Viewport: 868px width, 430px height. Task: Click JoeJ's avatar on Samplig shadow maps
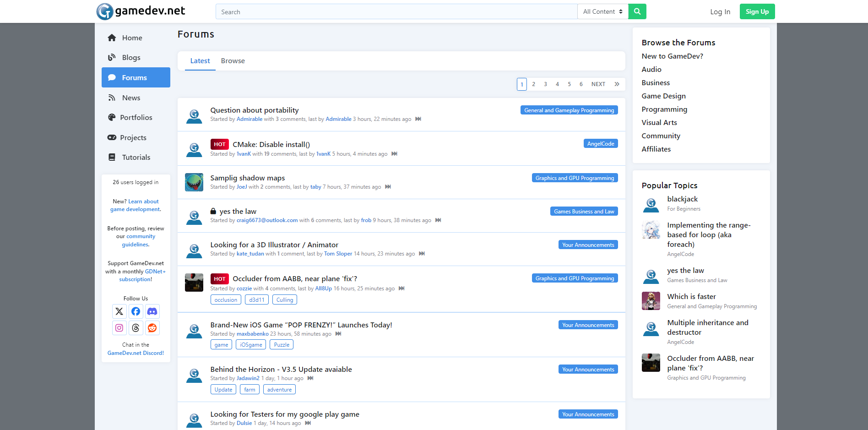(x=194, y=182)
